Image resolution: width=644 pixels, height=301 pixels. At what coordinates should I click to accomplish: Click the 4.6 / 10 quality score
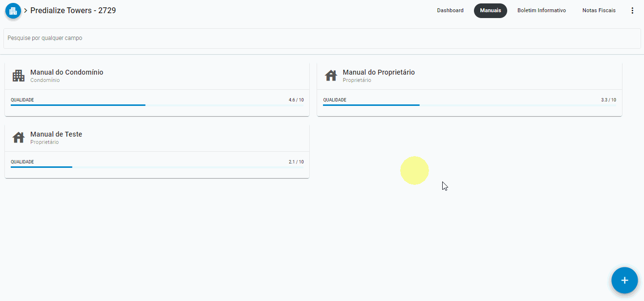tap(296, 100)
